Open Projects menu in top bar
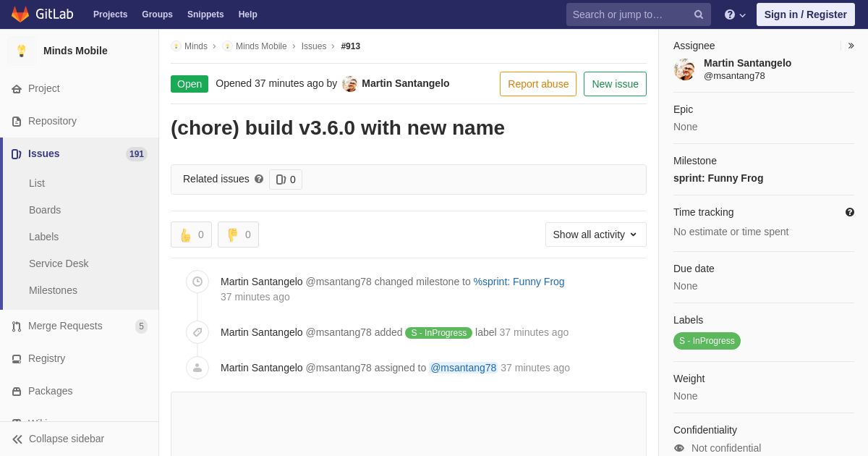Image resolution: width=868 pixels, height=456 pixels. tap(110, 14)
